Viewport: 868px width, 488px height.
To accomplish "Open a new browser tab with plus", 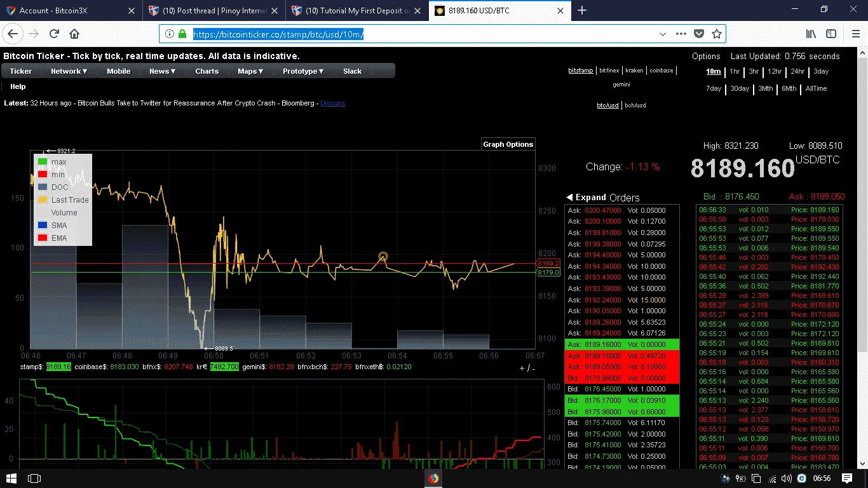I will point(582,10).
